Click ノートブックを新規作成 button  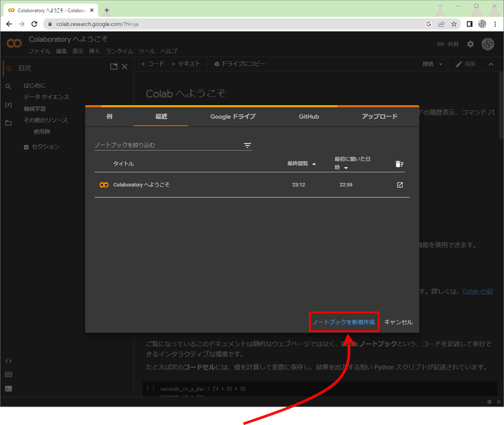click(x=344, y=322)
